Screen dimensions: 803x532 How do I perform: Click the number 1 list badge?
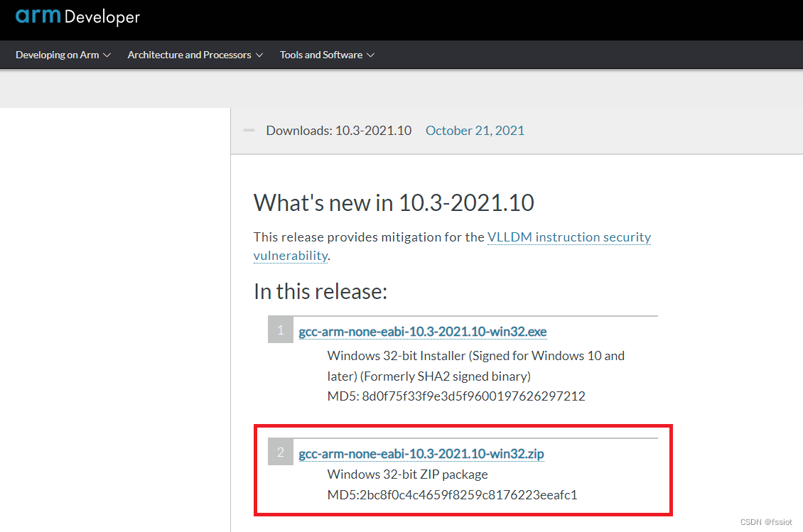tap(281, 330)
